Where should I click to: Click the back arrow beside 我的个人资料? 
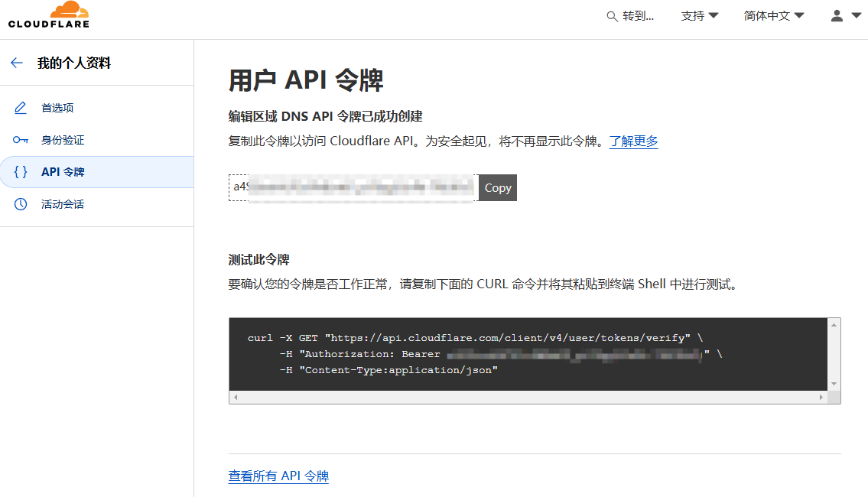[17, 63]
